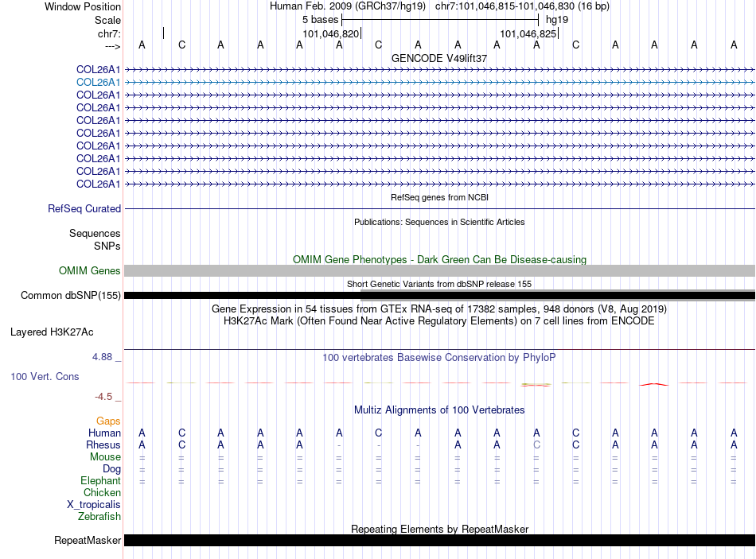
Task: Click the light-blue COL26A1 intron line
Action: tap(439, 83)
